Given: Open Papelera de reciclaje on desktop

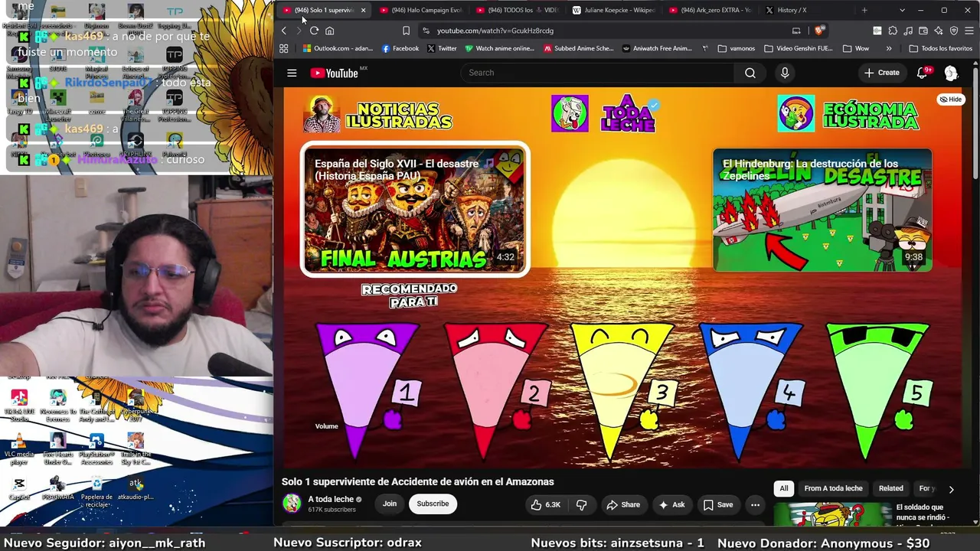Looking at the screenshot, I should pyautogui.click(x=96, y=491).
